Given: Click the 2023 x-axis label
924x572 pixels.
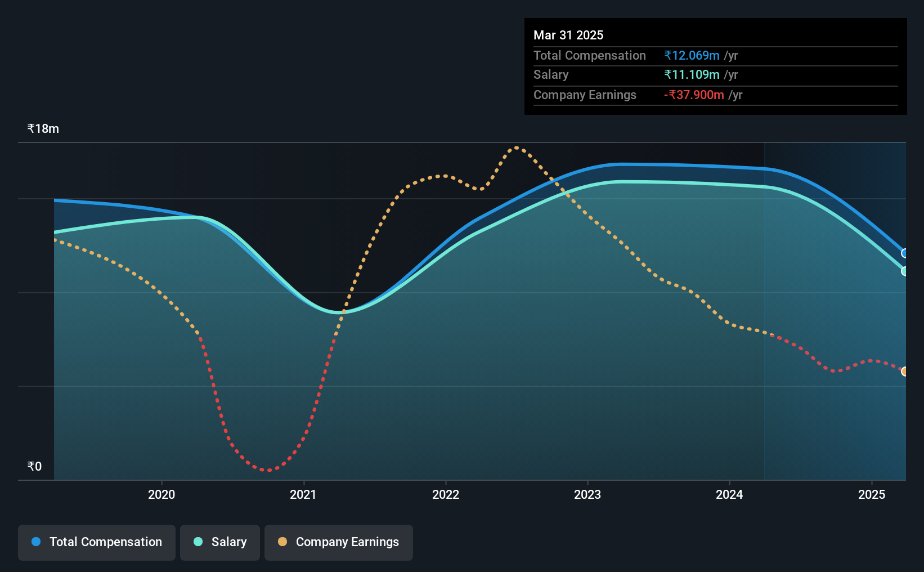Looking at the screenshot, I should tap(587, 494).
